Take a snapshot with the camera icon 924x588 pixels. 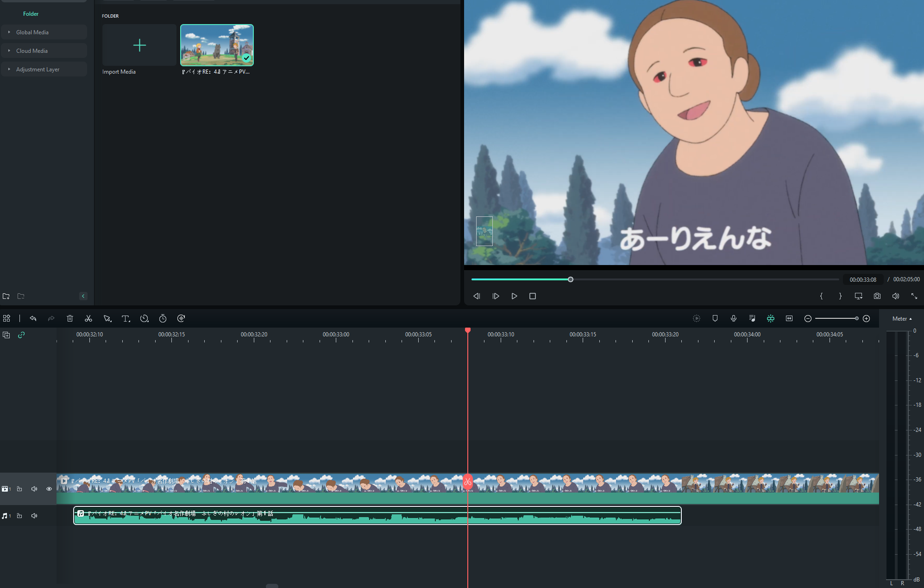[877, 296]
